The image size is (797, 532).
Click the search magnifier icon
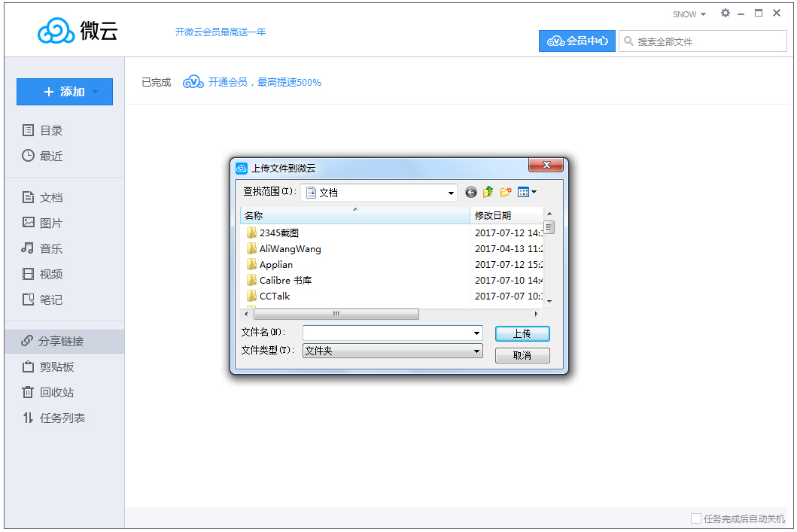click(628, 41)
